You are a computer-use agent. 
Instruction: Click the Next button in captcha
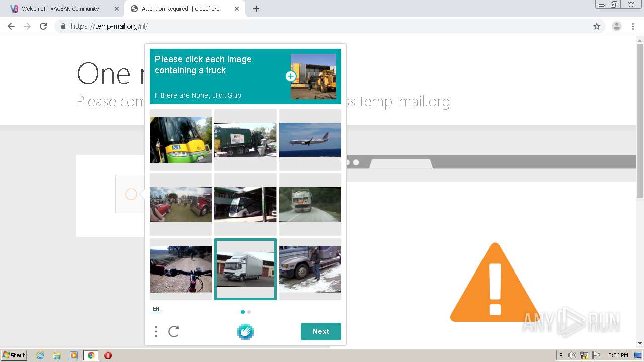(321, 331)
